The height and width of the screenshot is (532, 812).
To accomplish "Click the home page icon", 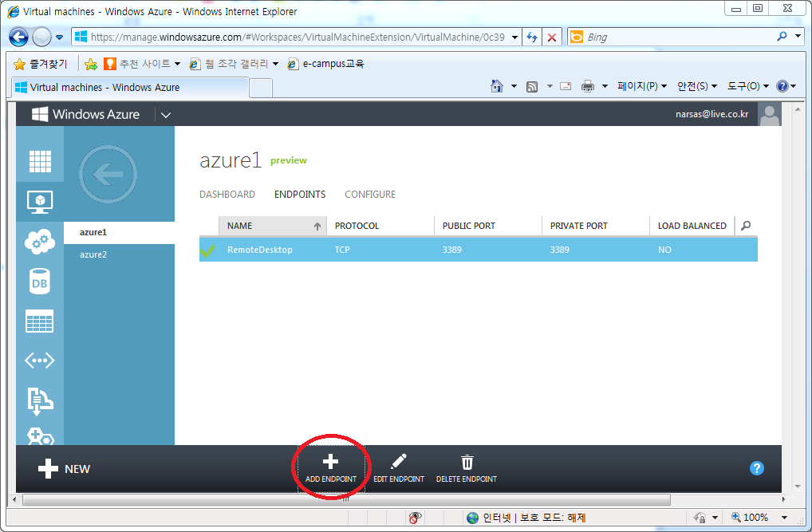I will 497,86.
